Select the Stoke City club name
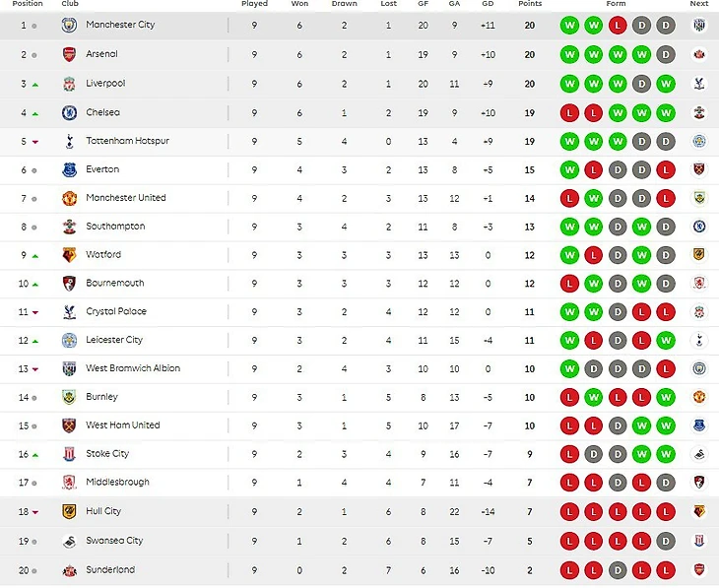This screenshot has width=719, height=588. (x=107, y=454)
